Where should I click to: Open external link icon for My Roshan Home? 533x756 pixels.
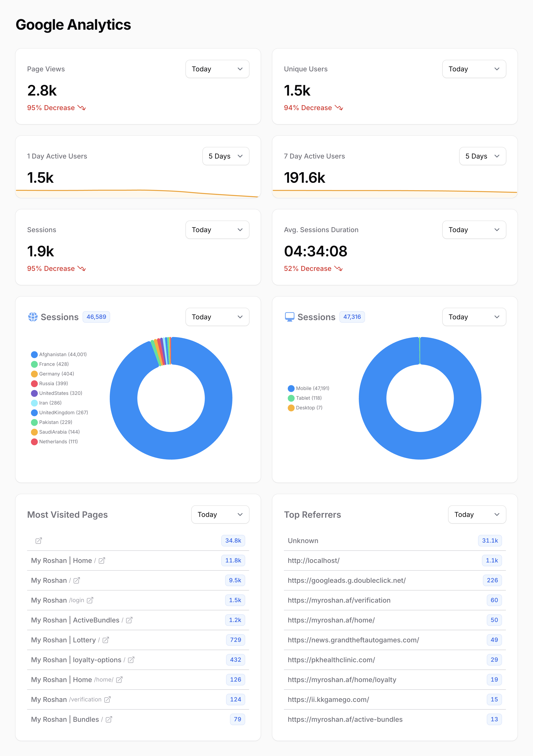point(102,560)
